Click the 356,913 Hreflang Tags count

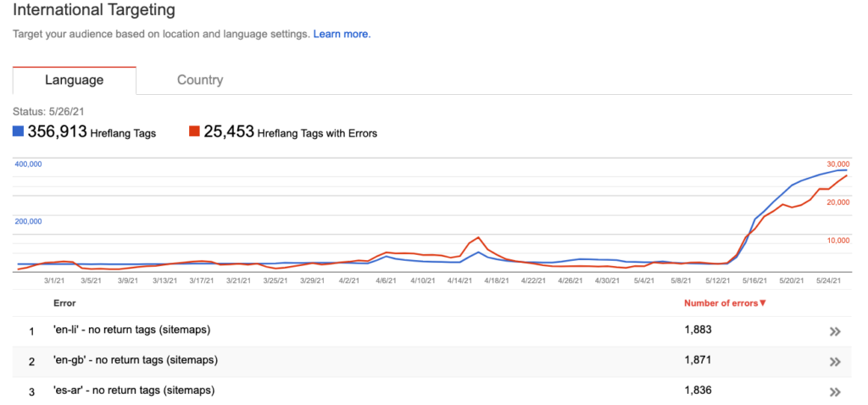[x=57, y=131]
